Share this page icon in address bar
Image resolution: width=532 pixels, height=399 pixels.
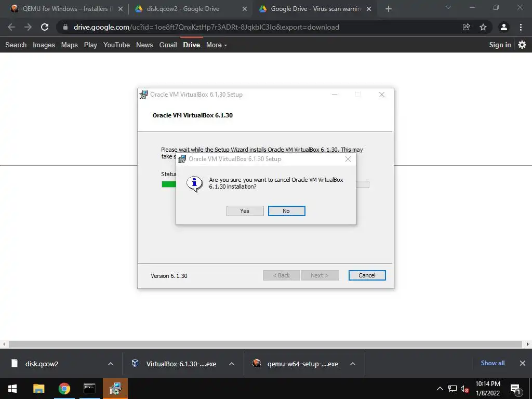[467, 27]
